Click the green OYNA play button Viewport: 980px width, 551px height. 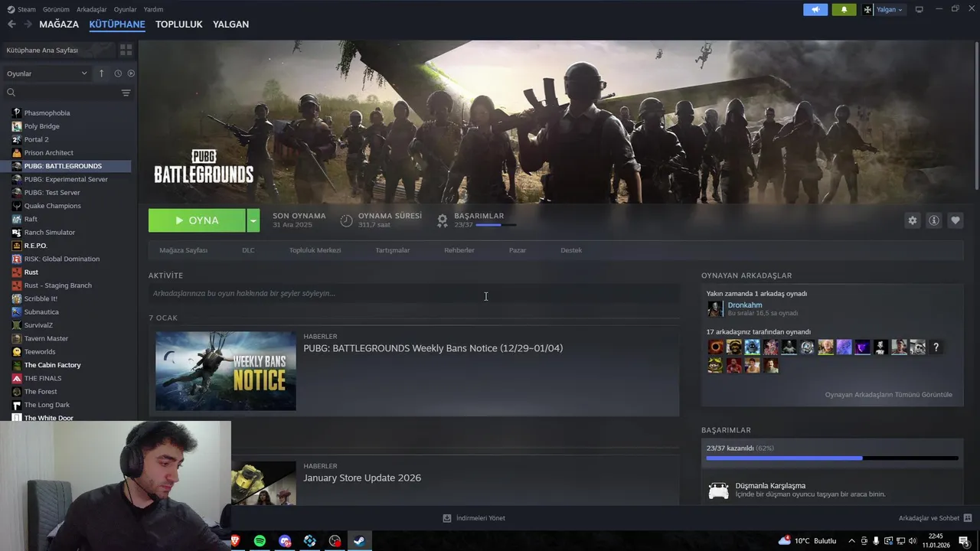click(197, 220)
